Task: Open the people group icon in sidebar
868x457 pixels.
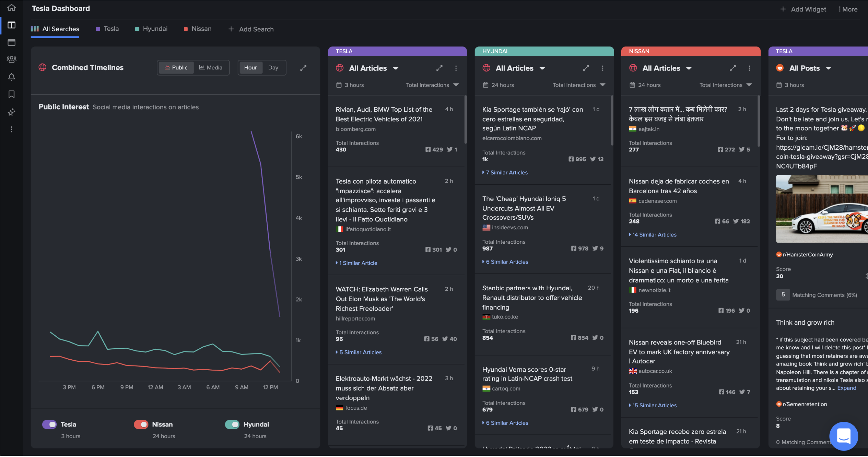Action: pos(11,60)
